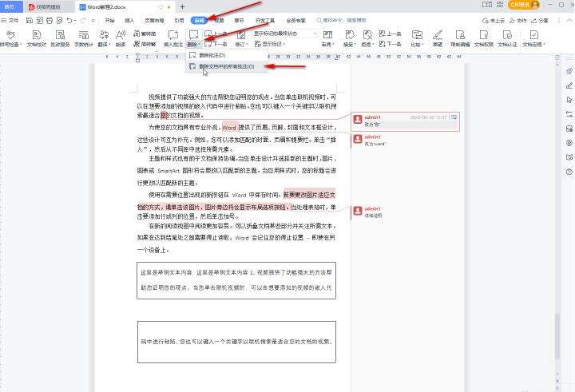Image resolution: width=575 pixels, height=392 pixels.
Task: Open the reading layout icon in title bar
Action: coord(487,5)
